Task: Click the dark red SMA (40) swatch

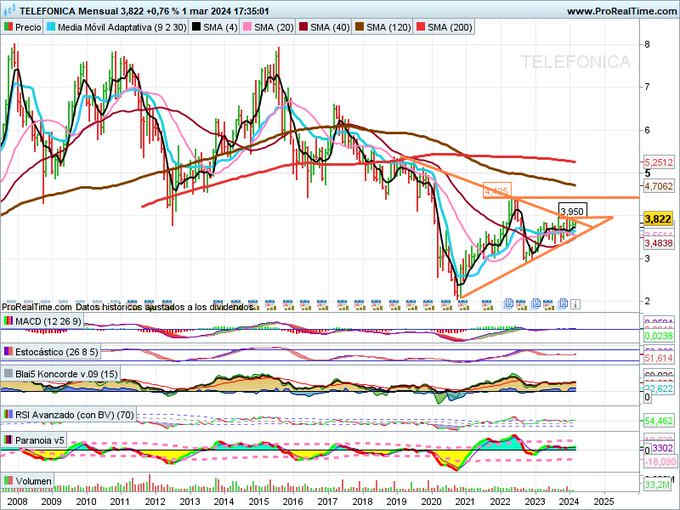Action: 303,27
